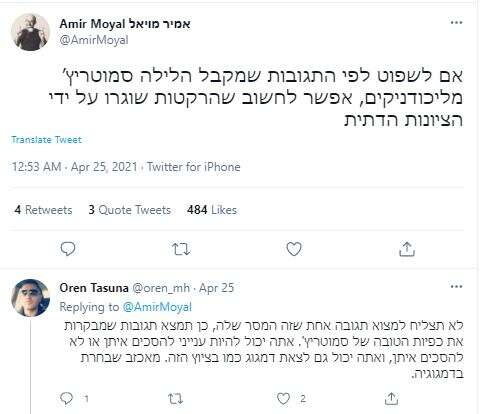The height and width of the screenshot is (414, 497).
Task: Click Twitter for iPhone source label
Action: tap(194, 167)
